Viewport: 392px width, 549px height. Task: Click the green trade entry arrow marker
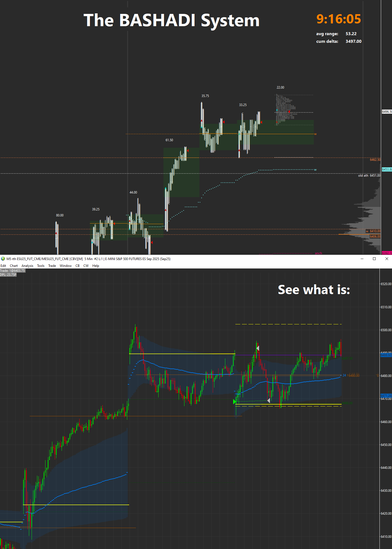point(235,402)
